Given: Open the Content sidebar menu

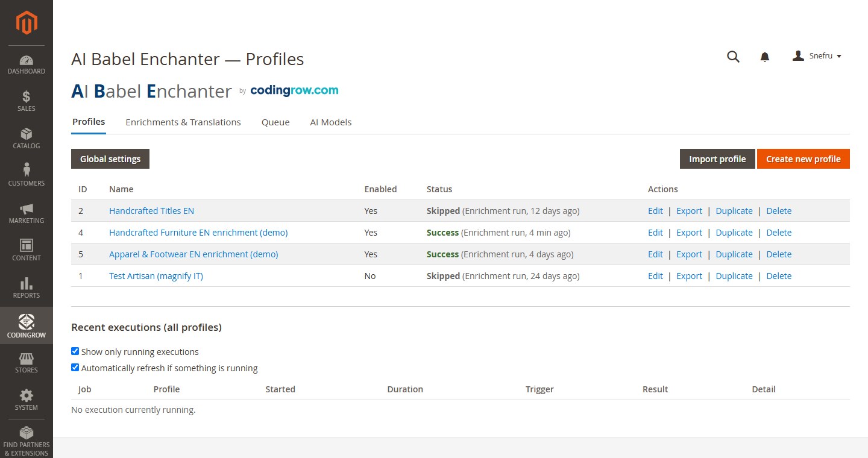Looking at the screenshot, I should (x=27, y=251).
